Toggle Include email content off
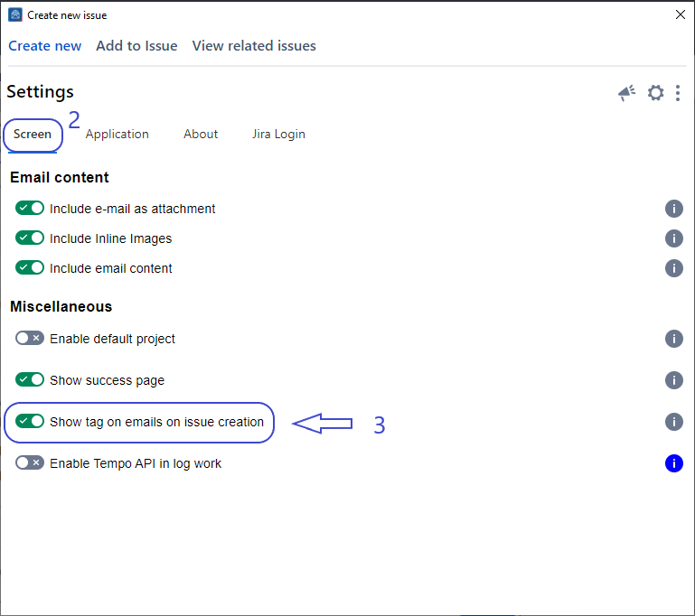 coord(30,268)
